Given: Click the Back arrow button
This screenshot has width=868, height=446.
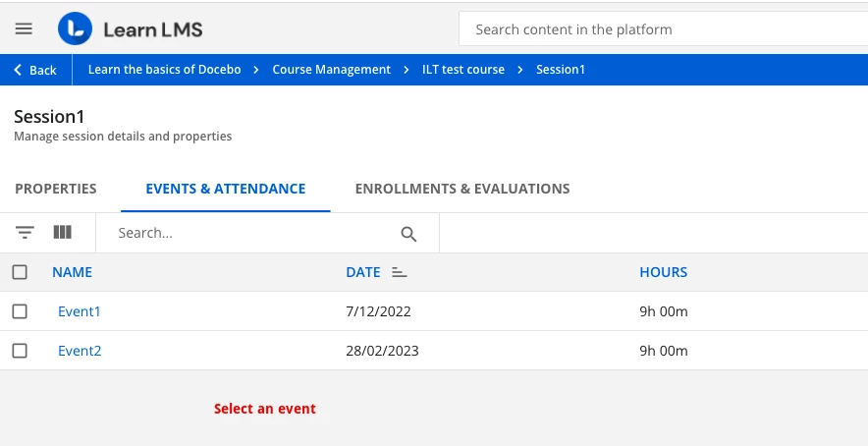Looking at the screenshot, I should 35,70.
